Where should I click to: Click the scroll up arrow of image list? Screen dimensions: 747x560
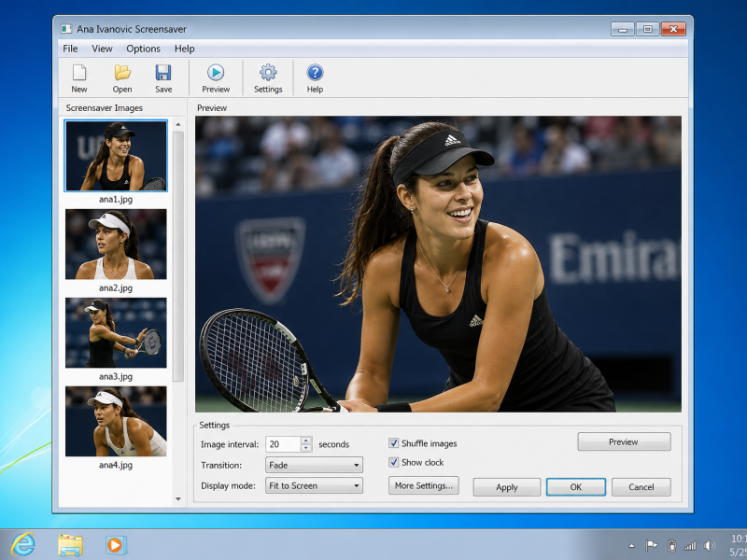click(x=178, y=124)
